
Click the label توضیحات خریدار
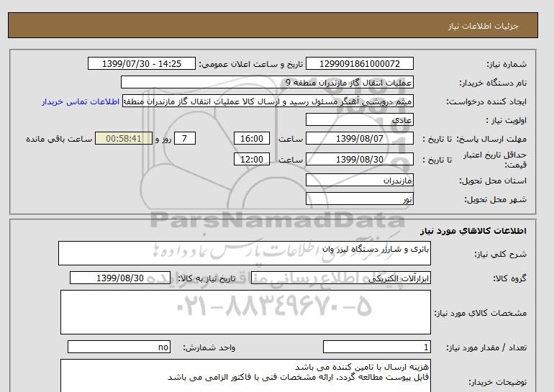coord(497,382)
